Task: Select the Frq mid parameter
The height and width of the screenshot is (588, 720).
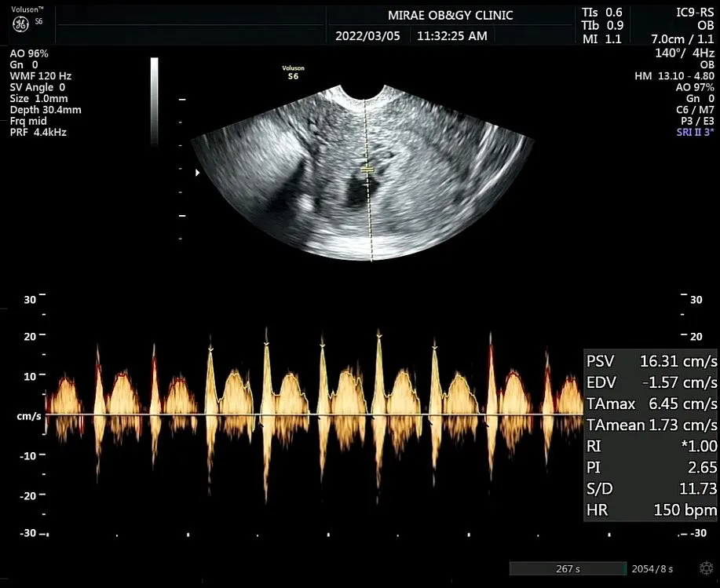Action: click(28, 121)
